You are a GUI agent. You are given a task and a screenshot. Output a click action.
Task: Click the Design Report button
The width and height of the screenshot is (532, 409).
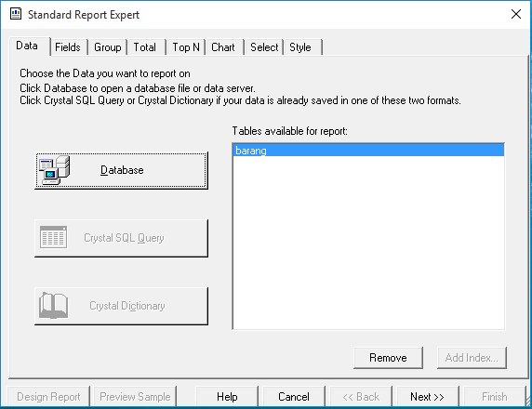pyautogui.click(x=48, y=397)
